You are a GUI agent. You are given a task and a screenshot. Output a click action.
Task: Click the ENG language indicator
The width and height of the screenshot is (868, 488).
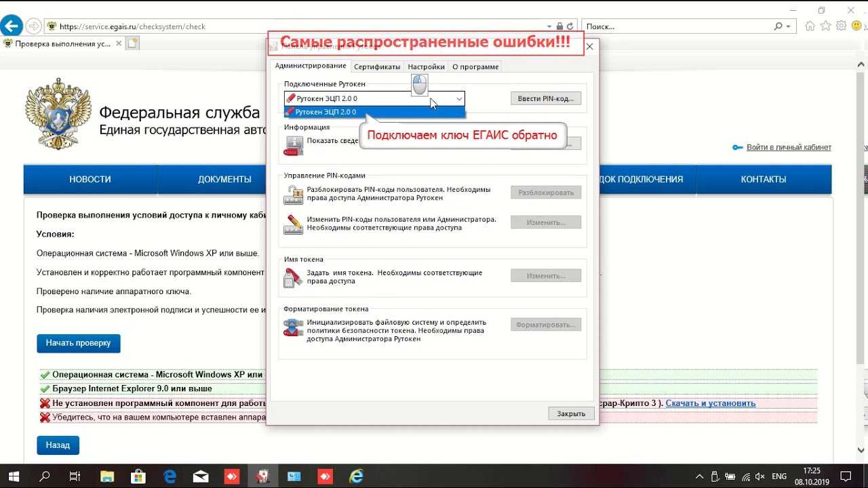coord(779,476)
